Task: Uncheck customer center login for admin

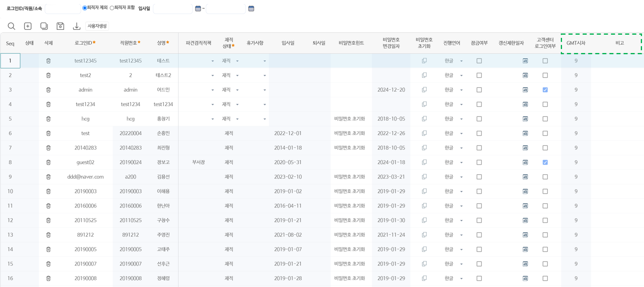Action: [x=545, y=90]
